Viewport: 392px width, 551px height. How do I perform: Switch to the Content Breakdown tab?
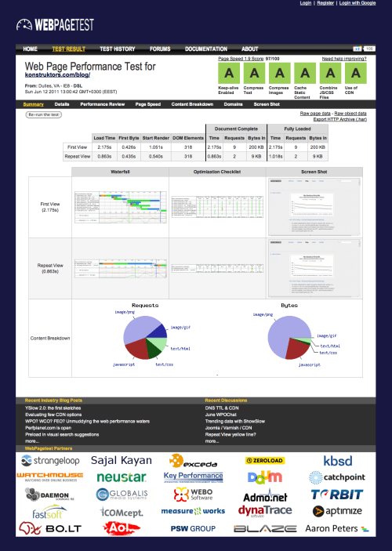pos(192,104)
